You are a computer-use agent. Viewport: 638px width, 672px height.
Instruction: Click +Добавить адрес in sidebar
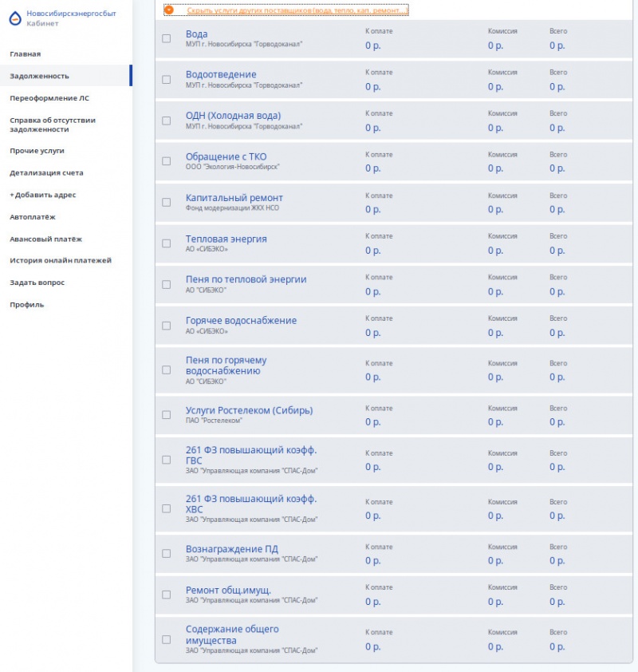43,195
